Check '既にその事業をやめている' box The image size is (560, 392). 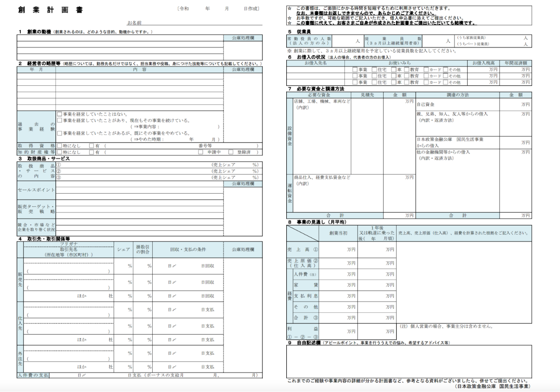59,133
